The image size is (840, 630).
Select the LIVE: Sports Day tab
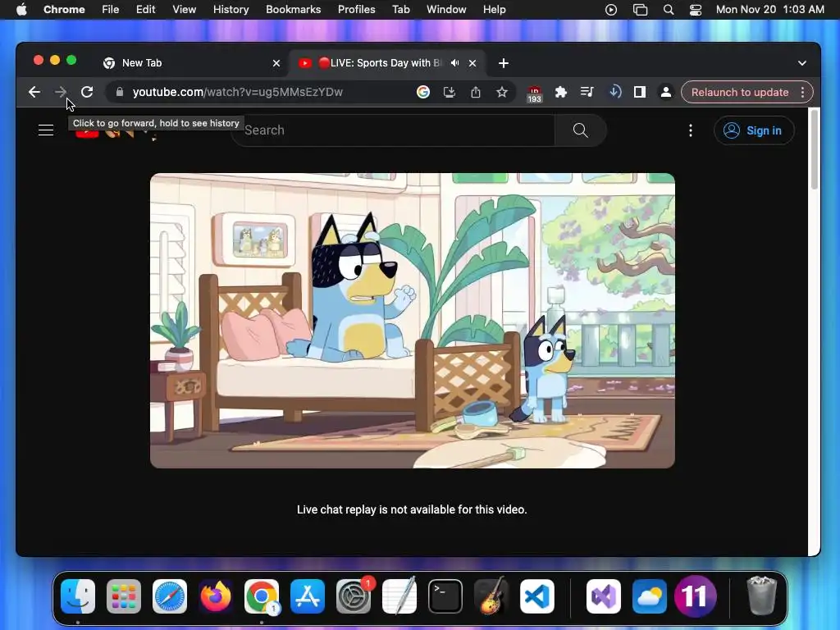387,62
